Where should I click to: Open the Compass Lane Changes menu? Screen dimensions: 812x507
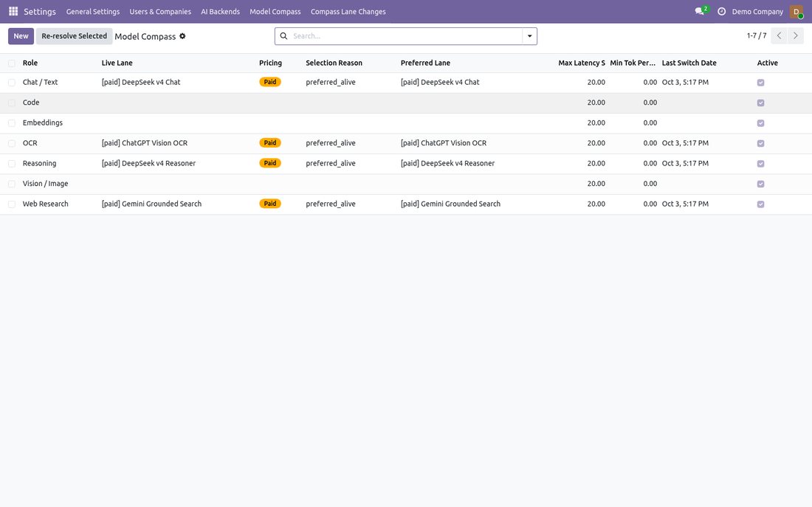coord(348,11)
